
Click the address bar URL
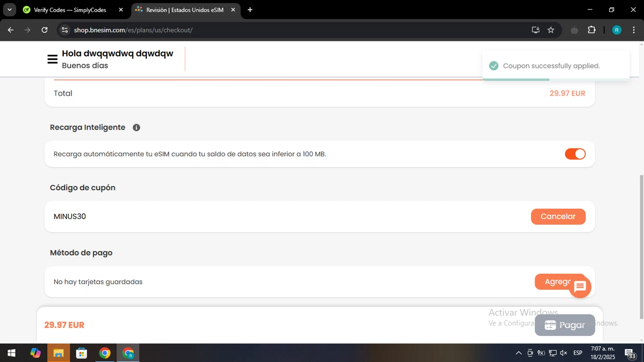pos(133,30)
